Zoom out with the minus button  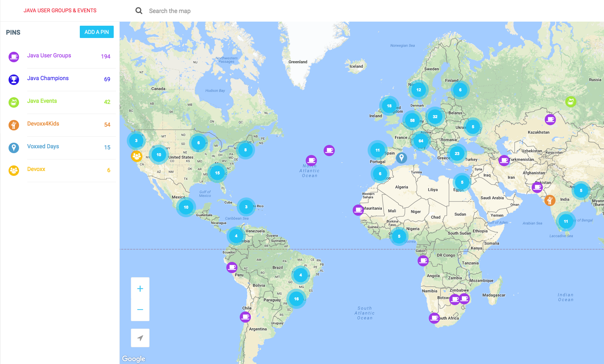click(140, 310)
